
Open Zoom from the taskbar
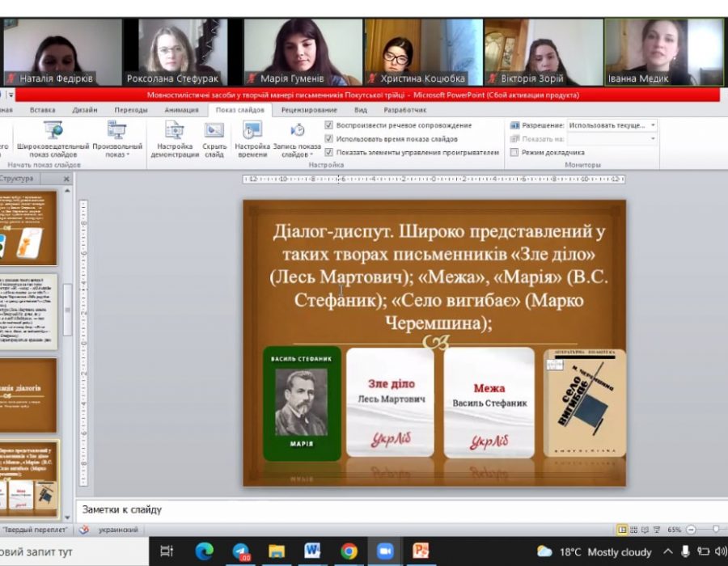(x=384, y=551)
